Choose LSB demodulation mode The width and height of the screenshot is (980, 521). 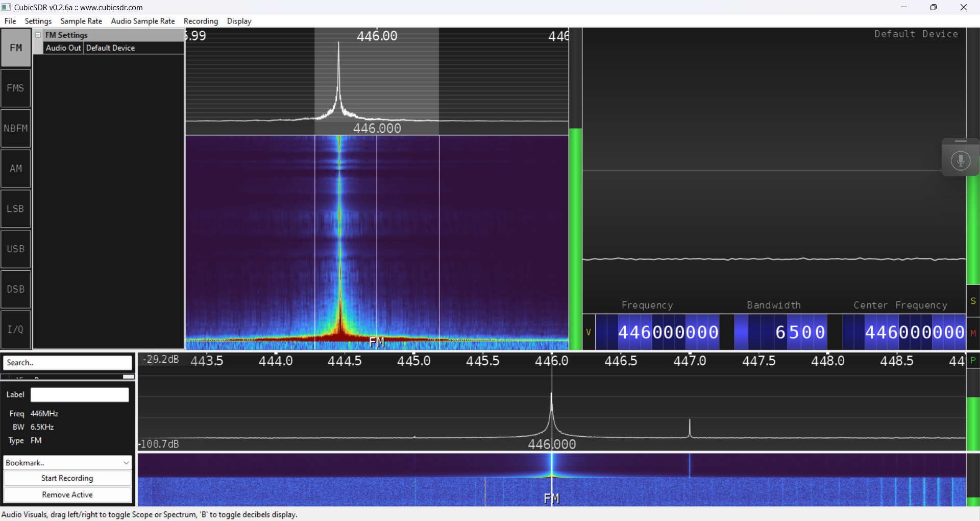pos(16,209)
